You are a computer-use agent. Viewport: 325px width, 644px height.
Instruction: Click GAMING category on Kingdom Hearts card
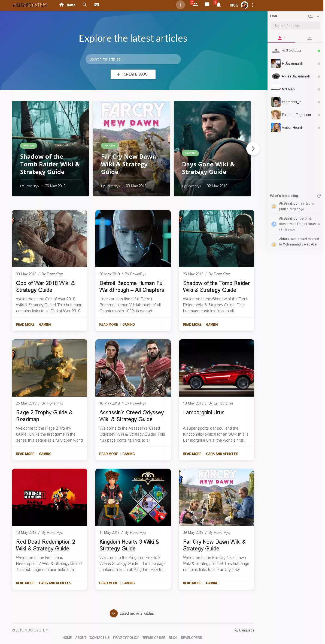coord(129,583)
